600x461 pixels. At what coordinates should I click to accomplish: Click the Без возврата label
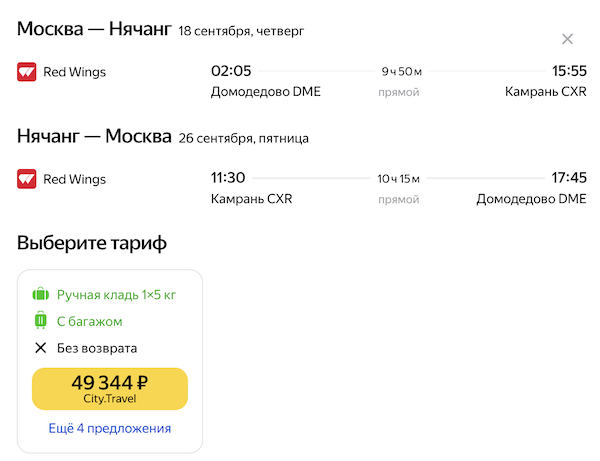[x=97, y=348]
